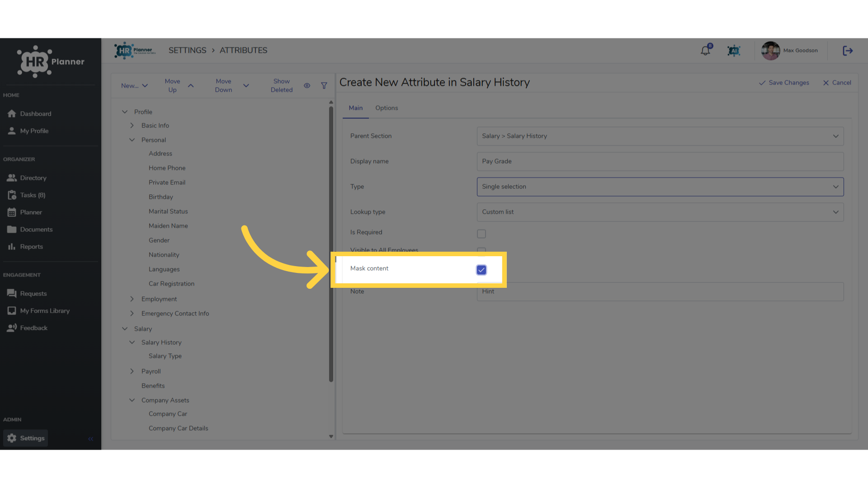Image resolution: width=868 pixels, height=488 pixels.
Task: Collapse the Profile tree node
Action: (125, 112)
